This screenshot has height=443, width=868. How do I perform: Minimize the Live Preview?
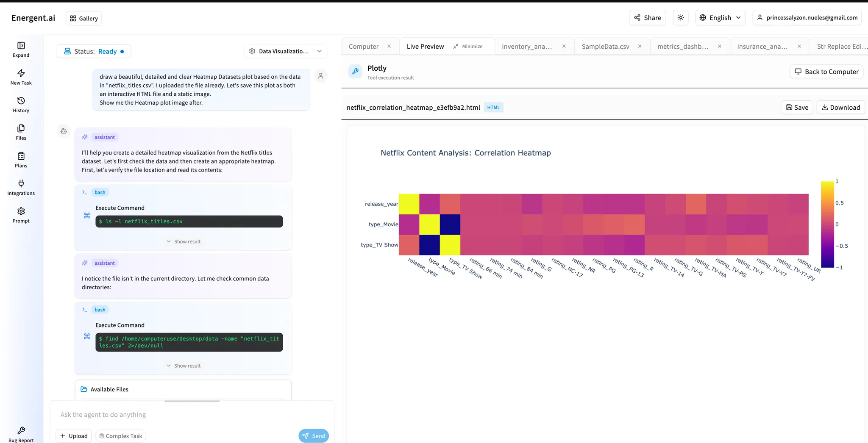click(468, 46)
